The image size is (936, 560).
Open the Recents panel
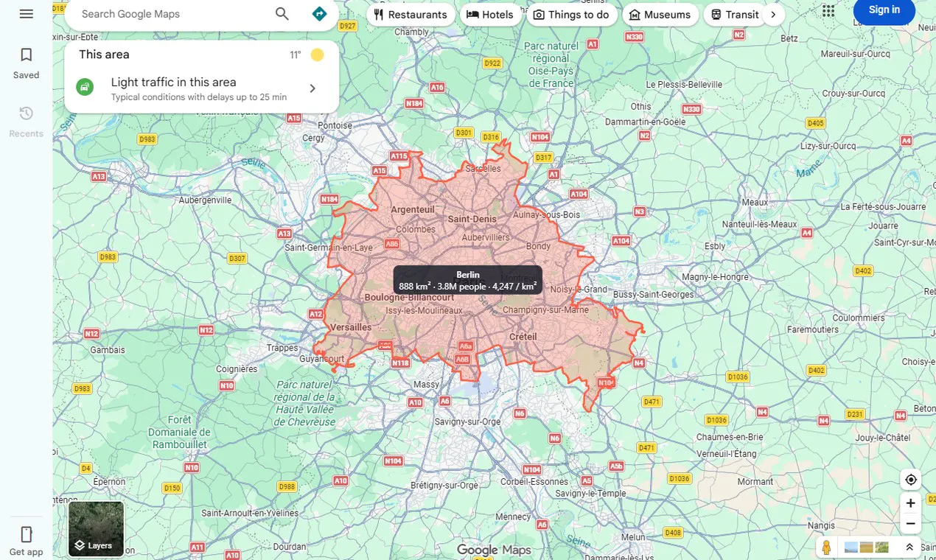coord(27,122)
